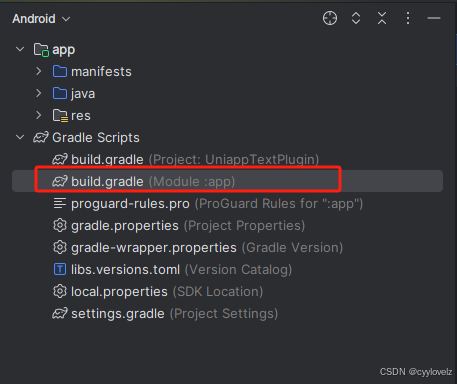The image size is (457, 384).
Task: Click the app module folder icon
Action: click(41, 50)
